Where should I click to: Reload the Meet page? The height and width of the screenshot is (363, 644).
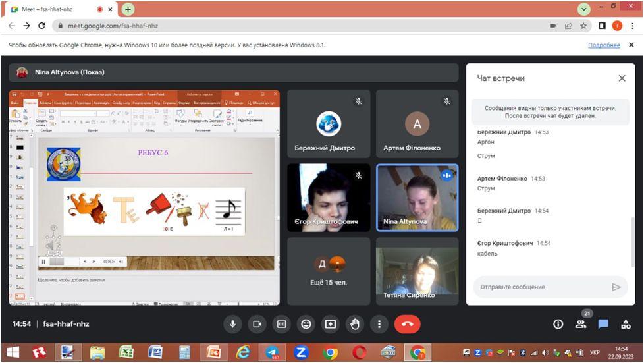41,26
